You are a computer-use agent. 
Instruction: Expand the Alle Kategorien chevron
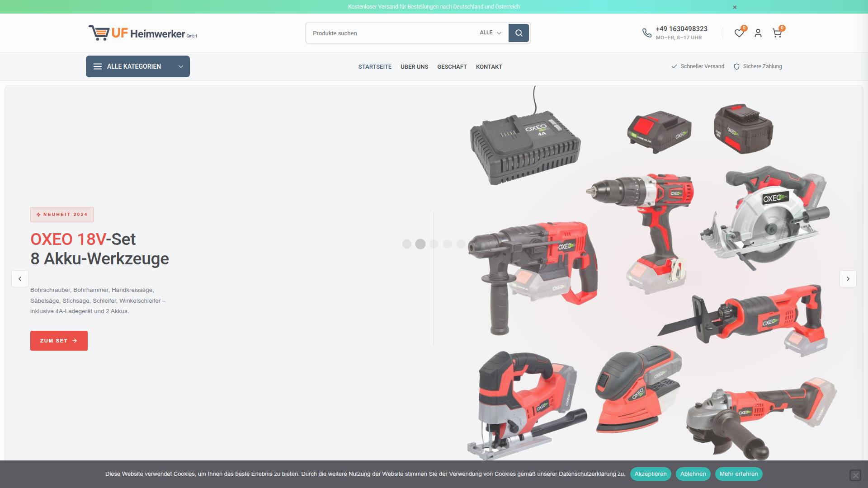click(x=181, y=66)
